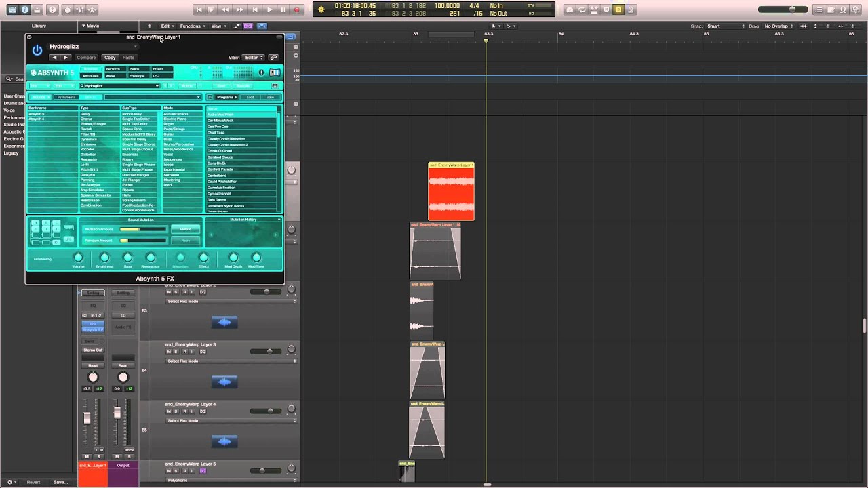Open the View menu in the tracks area
868x488 pixels.
point(218,26)
